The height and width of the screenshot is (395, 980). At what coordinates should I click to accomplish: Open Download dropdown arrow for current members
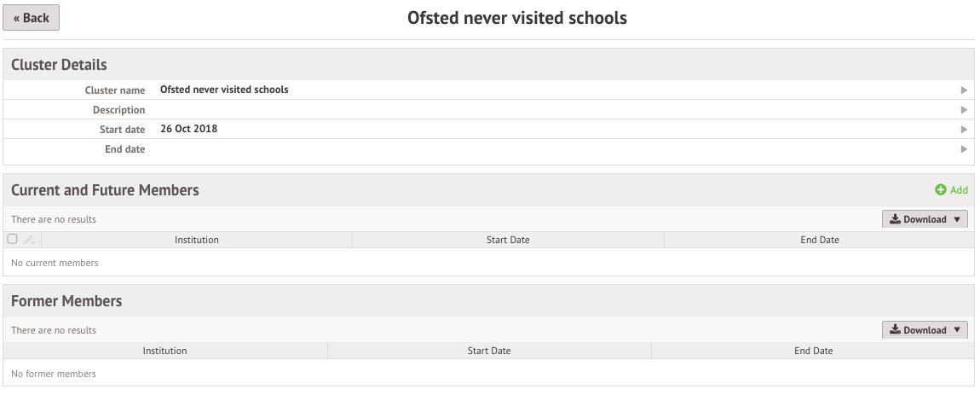coord(957,220)
